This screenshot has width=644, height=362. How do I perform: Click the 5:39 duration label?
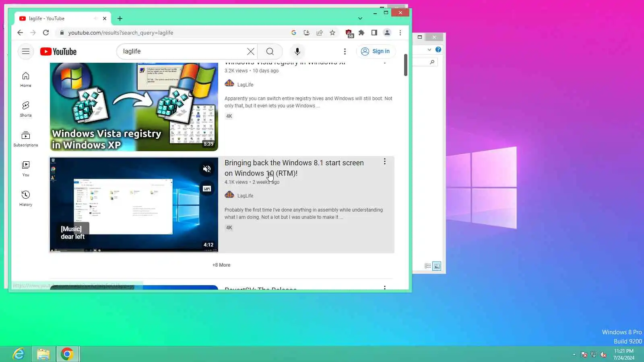pos(208,144)
